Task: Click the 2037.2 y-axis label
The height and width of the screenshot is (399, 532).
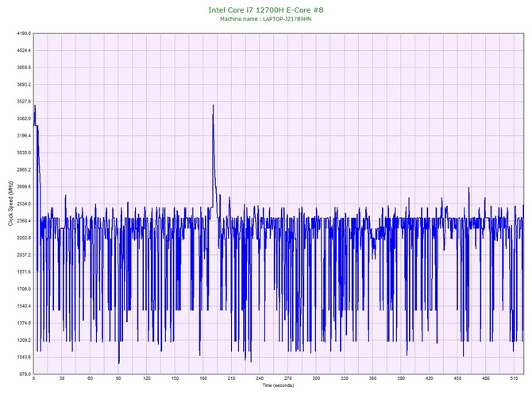Action: tap(24, 255)
